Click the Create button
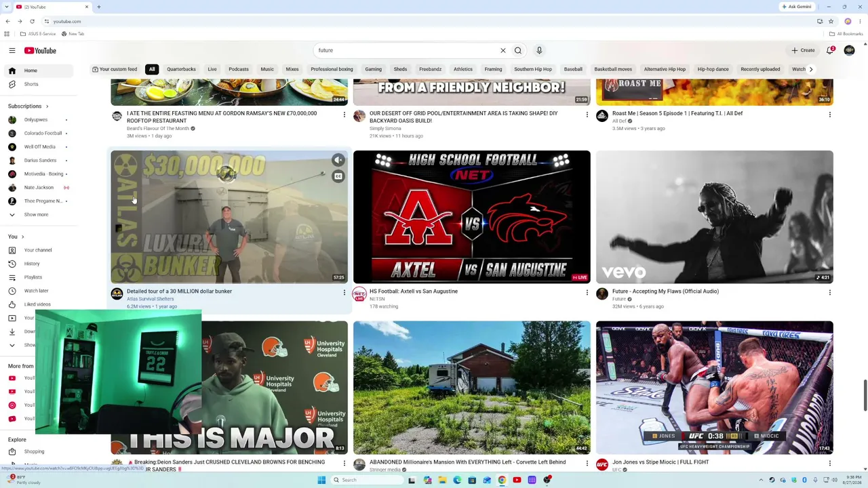The width and height of the screenshot is (868, 488). click(803, 50)
